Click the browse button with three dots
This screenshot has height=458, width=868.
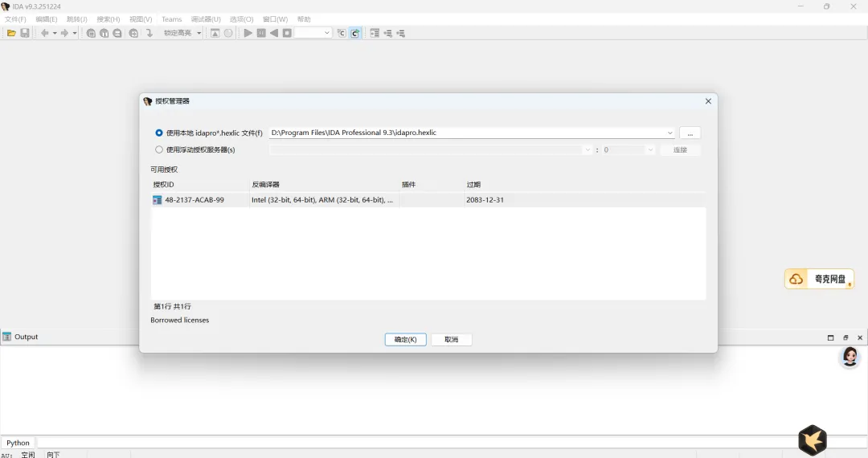point(690,133)
